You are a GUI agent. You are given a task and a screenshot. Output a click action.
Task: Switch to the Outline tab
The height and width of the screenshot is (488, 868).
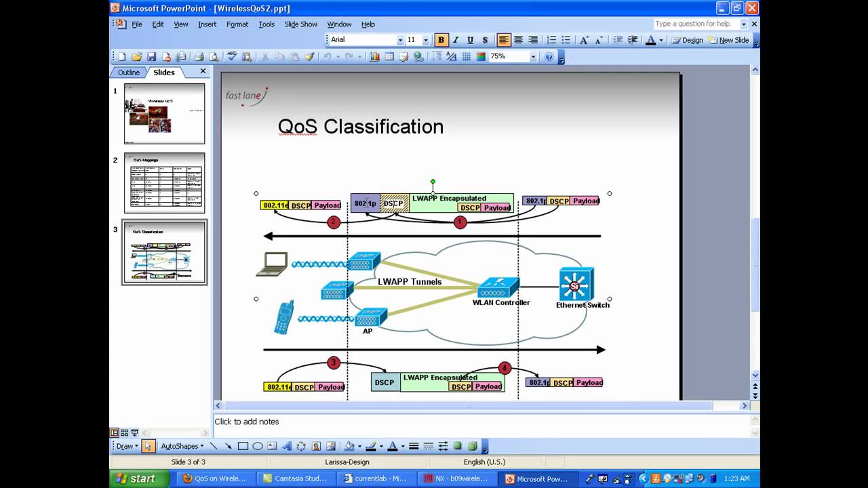(x=128, y=73)
